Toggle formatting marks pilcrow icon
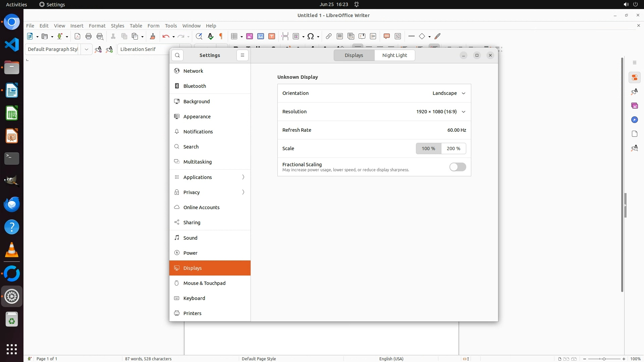Viewport: 644px width, 362px height. (x=221, y=36)
